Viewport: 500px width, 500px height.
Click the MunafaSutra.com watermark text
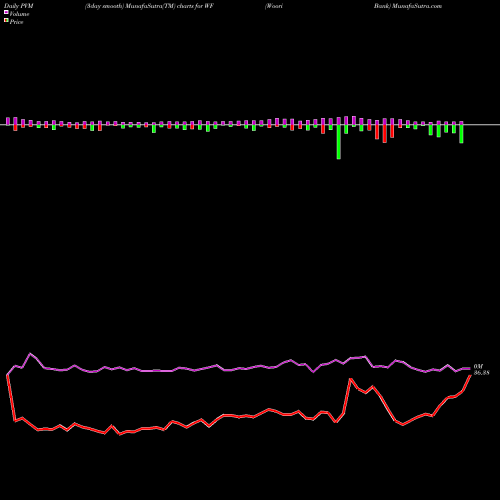click(x=417, y=6)
